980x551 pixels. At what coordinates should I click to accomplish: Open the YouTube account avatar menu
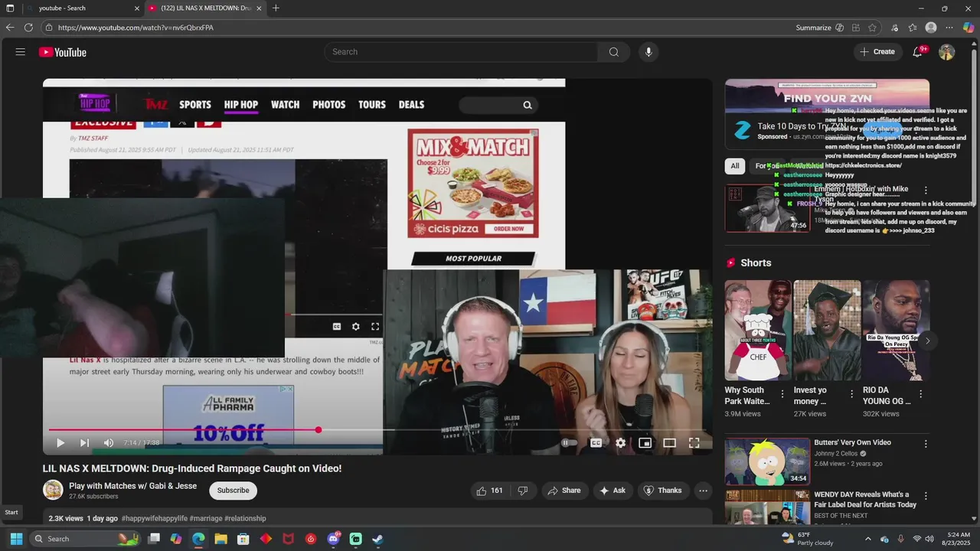coord(947,52)
